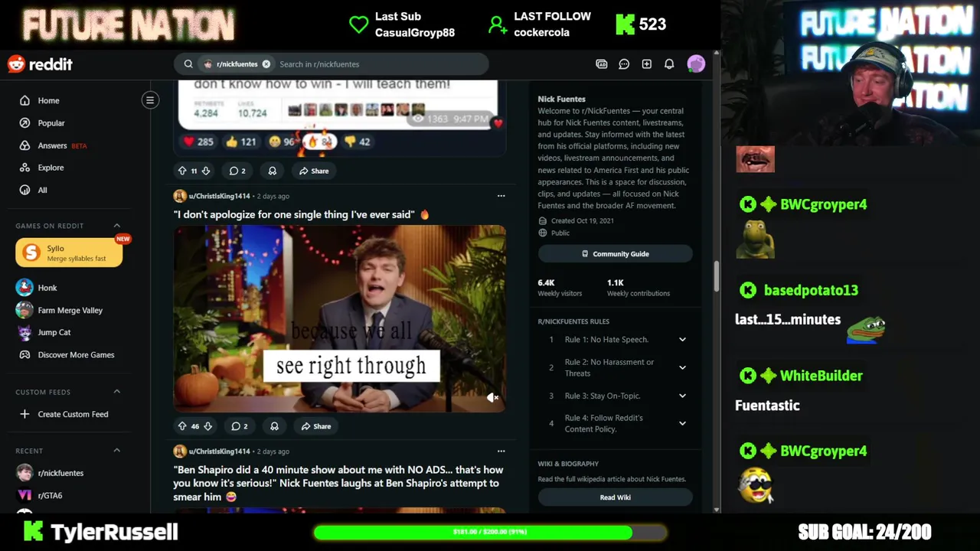Collapse the Recent section
Screen dimensions: 980x551
pyautogui.click(x=117, y=451)
